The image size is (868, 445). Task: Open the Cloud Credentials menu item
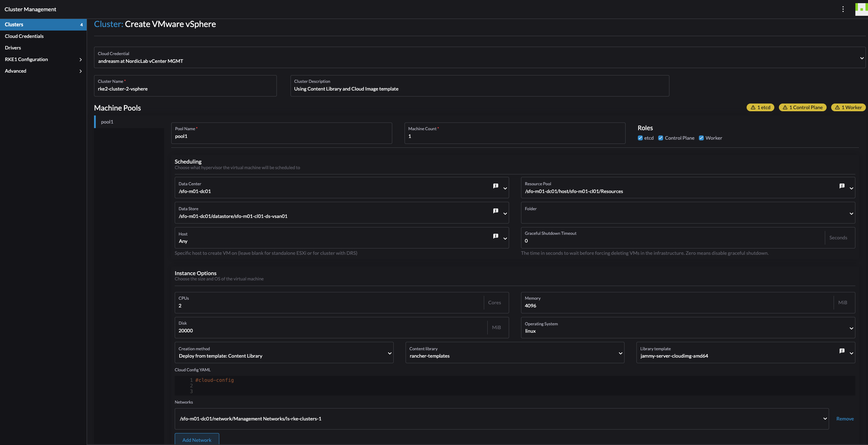tap(24, 36)
